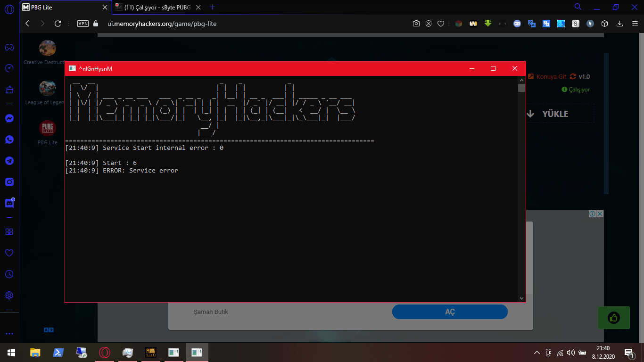This screenshot has width=644, height=362.
Task: Select the PBG Lite game thumbnail
Action: (47, 128)
